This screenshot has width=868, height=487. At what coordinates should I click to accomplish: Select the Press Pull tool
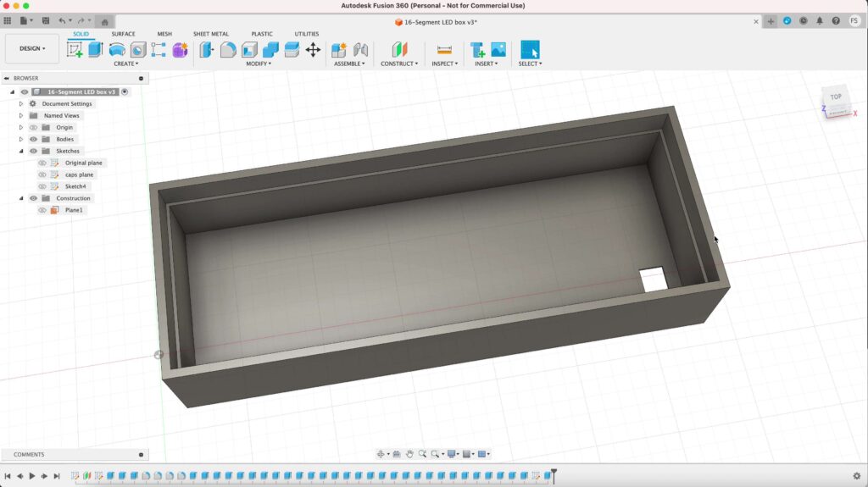pos(207,50)
